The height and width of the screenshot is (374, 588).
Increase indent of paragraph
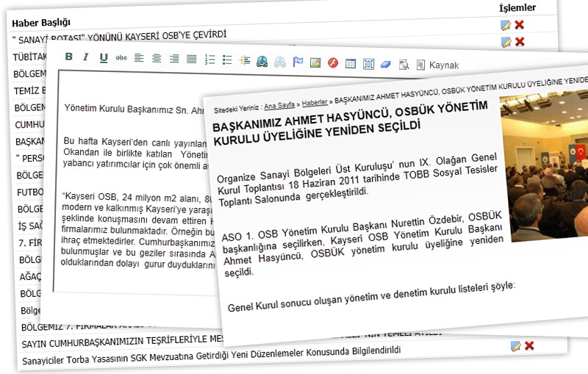[x=245, y=60]
